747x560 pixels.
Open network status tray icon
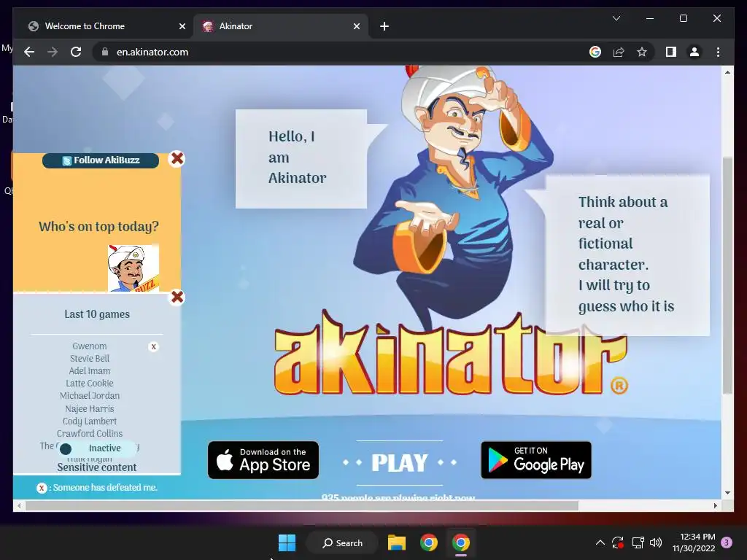(x=638, y=542)
